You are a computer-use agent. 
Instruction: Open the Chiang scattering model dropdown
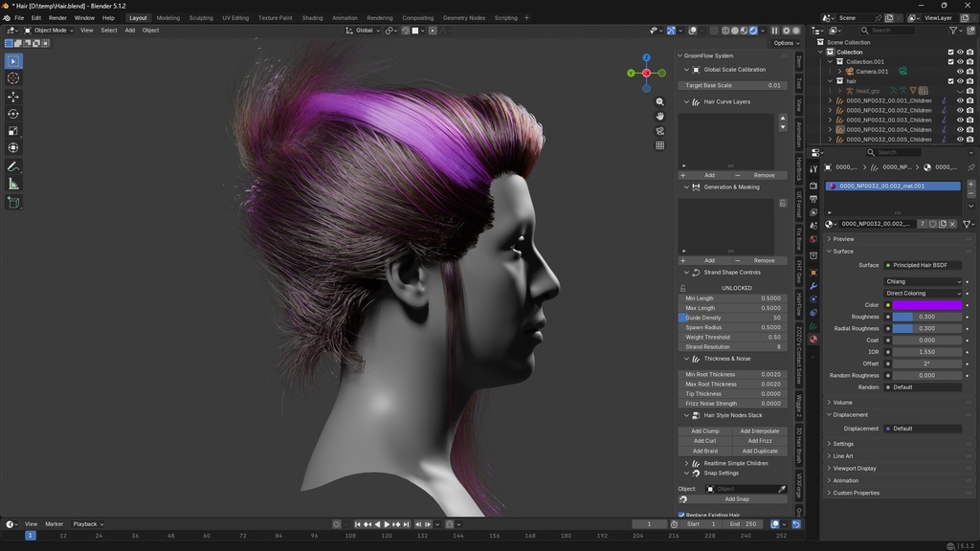[924, 282]
